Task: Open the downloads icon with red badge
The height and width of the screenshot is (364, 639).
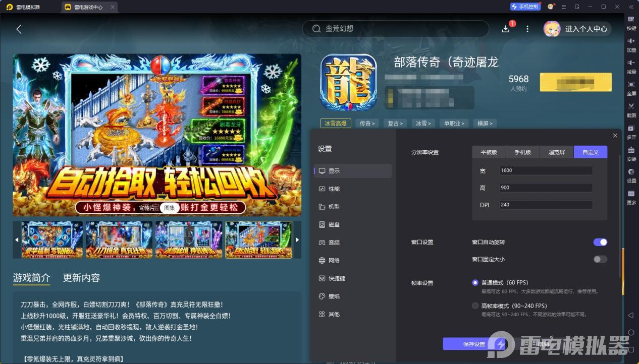Action: (x=506, y=29)
